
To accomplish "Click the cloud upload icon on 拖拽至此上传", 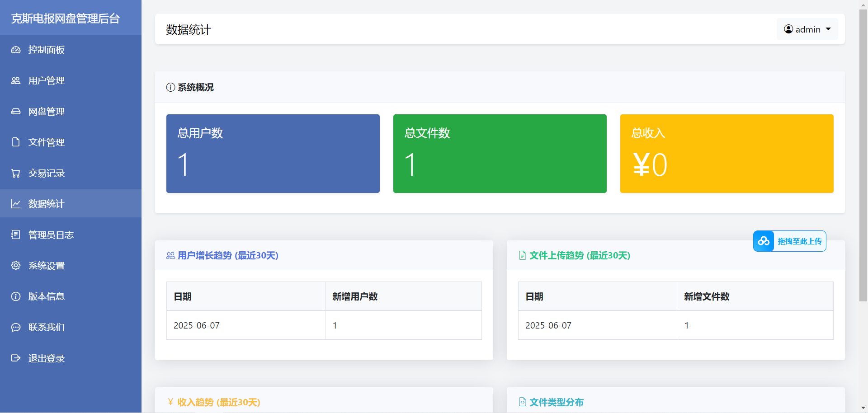I will [764, 241].
